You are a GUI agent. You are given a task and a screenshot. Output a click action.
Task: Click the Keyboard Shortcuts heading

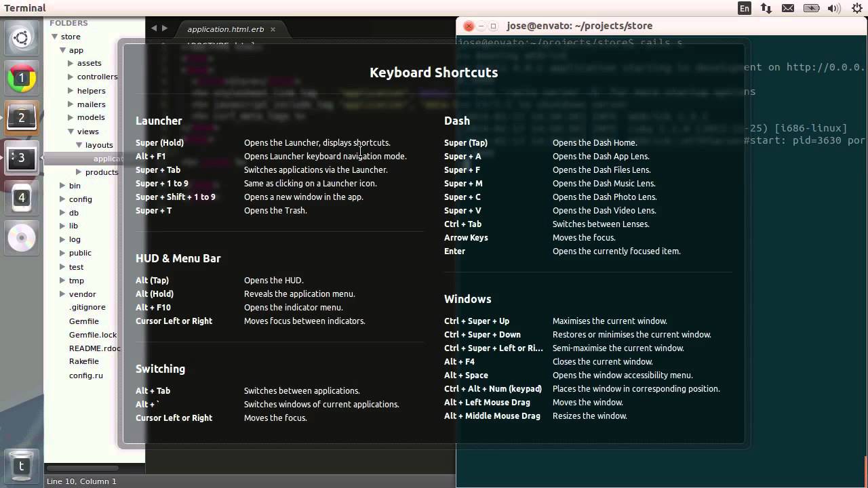434,73
